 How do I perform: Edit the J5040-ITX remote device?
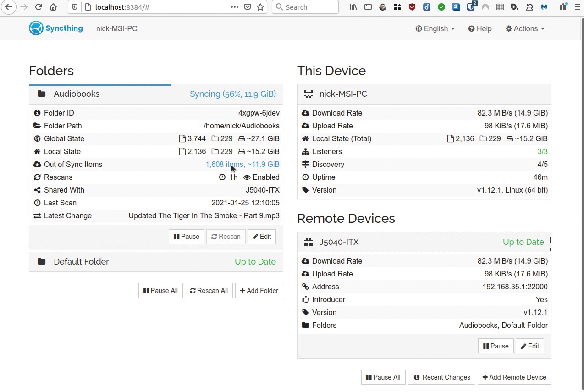pyautogui.click(x=530, y=346)
